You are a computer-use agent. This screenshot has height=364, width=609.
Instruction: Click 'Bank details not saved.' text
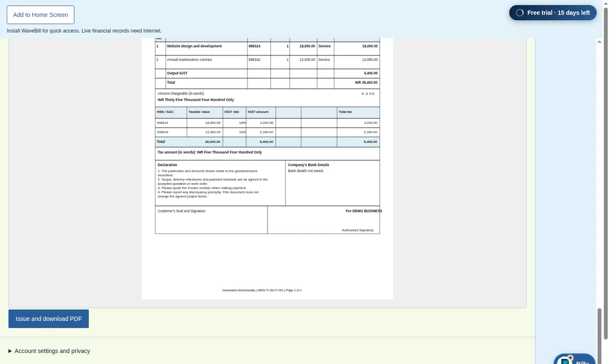pos(306,171)
